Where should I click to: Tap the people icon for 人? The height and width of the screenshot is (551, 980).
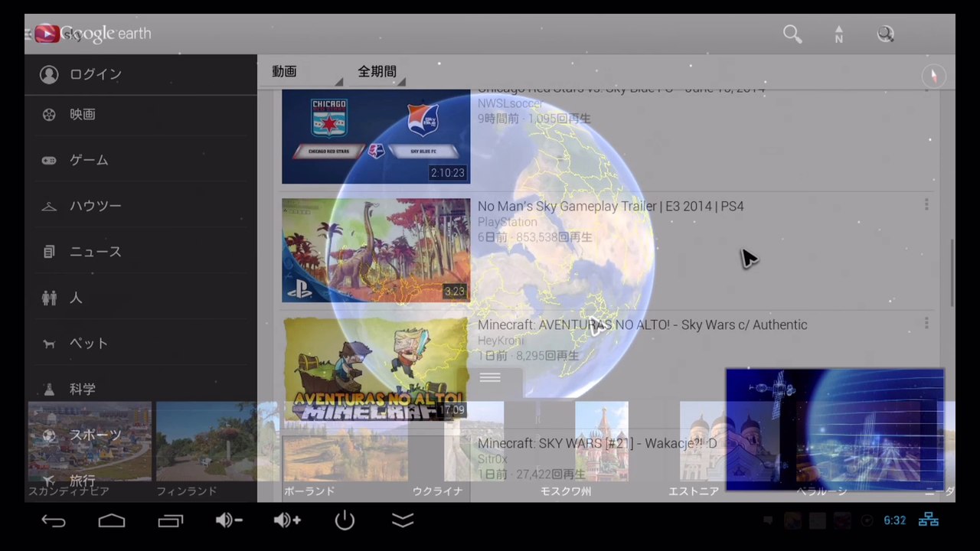tap(49, 298)
